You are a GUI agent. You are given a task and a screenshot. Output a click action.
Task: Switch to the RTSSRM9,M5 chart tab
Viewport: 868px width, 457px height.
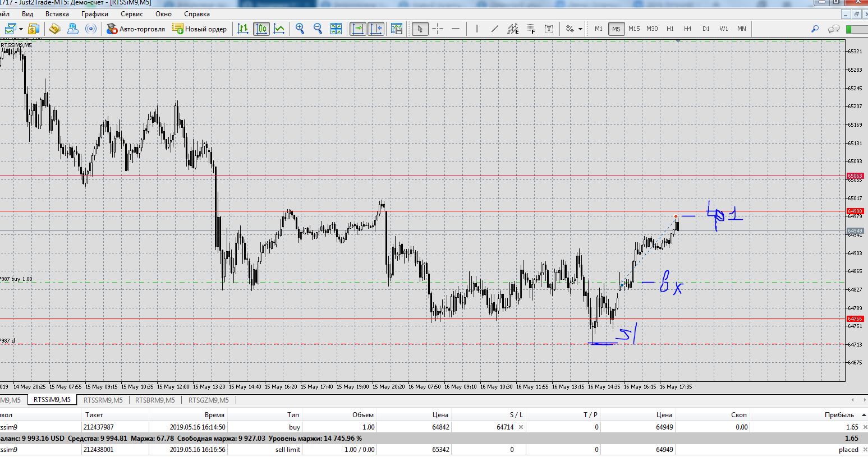[103, 400]
